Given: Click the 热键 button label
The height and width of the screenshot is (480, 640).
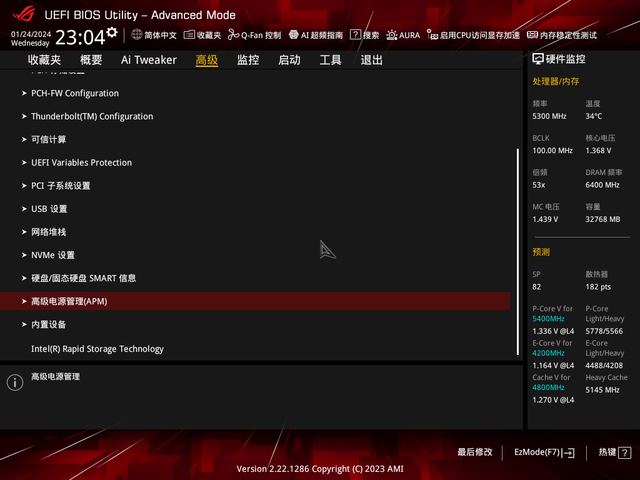Looking at the screenshot, I should (607, 452).
